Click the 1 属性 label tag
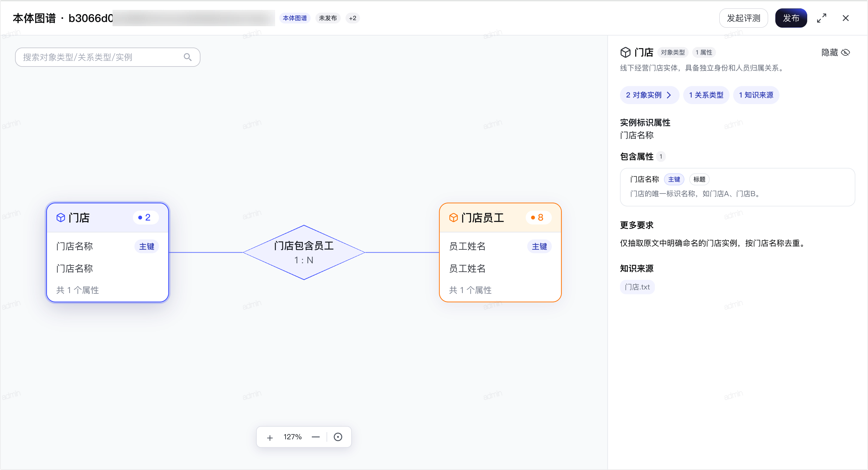 (704, 53)
